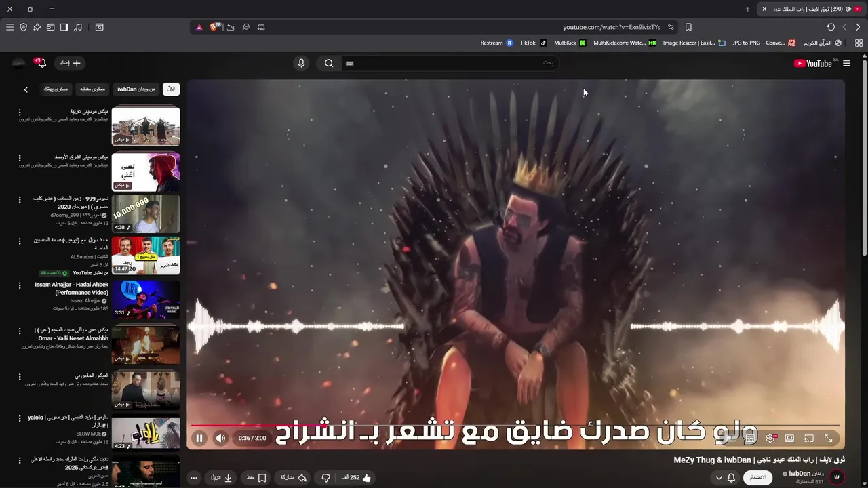This screenshot has width=868, height=488.
Task: Open the TikTok bookmark
Action: 533,43
